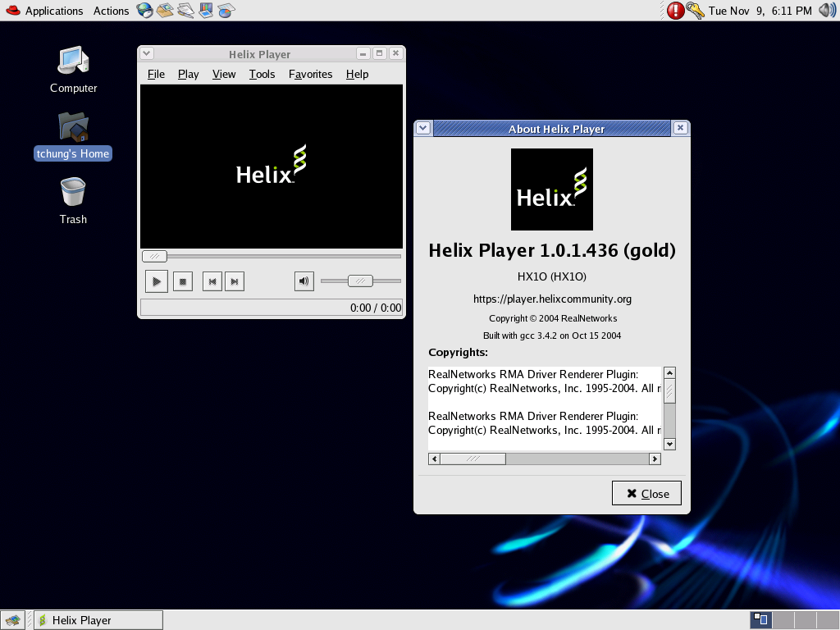Open the Help menu
Image resolution: width=840 pixels, height=630 pixels.
click(x=357, y=74)
